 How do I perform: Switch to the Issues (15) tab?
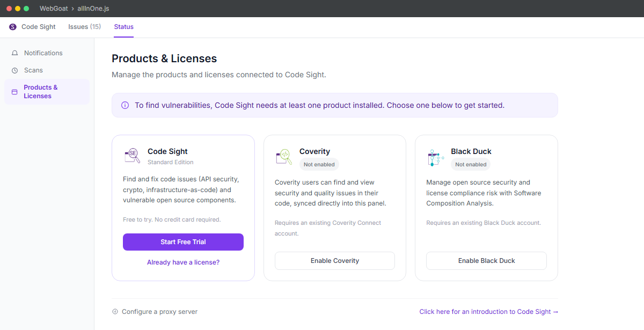coord(84,27)
